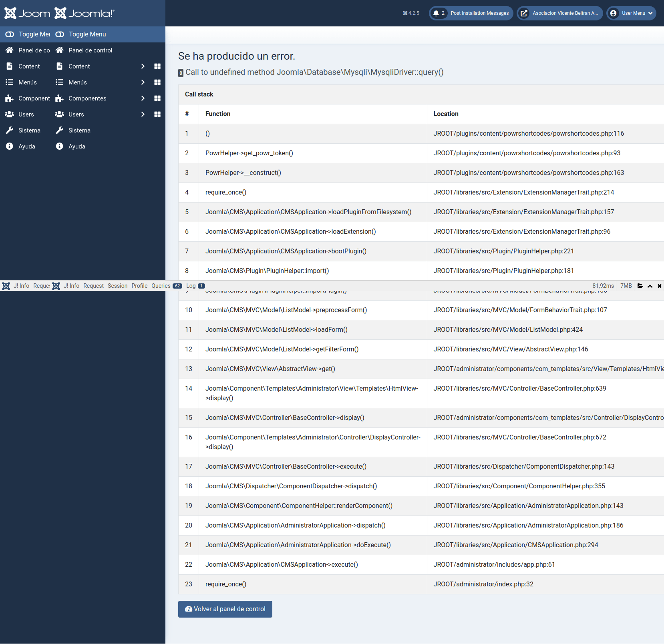The image size is (664, 644).
Task: Open Users dashboard grid icon
Action: 157,114
